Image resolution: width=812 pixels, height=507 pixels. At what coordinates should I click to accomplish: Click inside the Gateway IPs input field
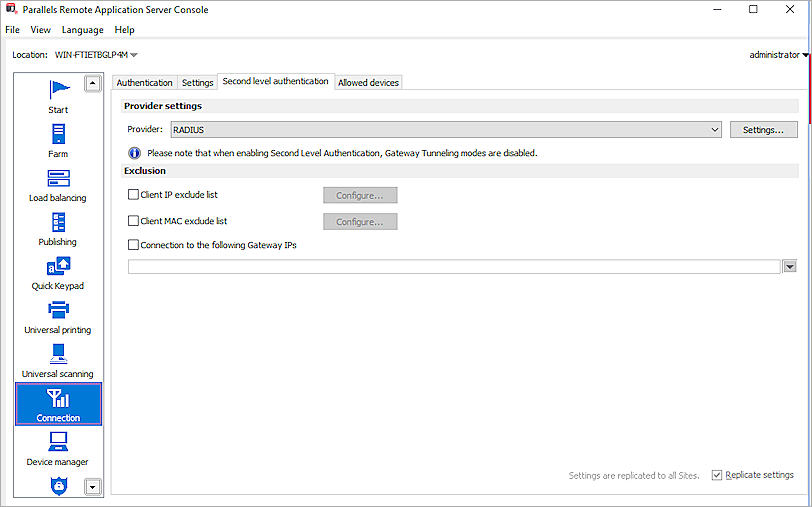[454, 267]
